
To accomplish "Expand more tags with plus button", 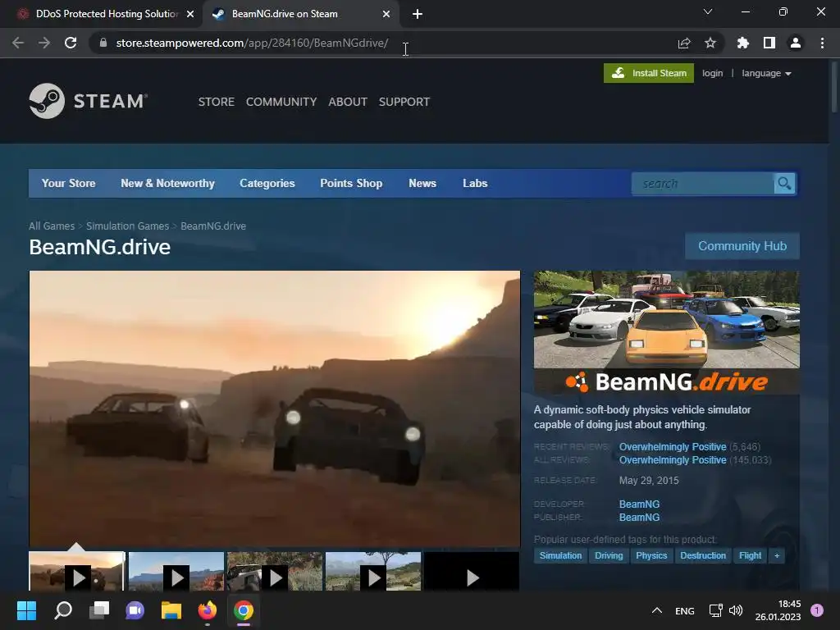I will click(777, 555).
